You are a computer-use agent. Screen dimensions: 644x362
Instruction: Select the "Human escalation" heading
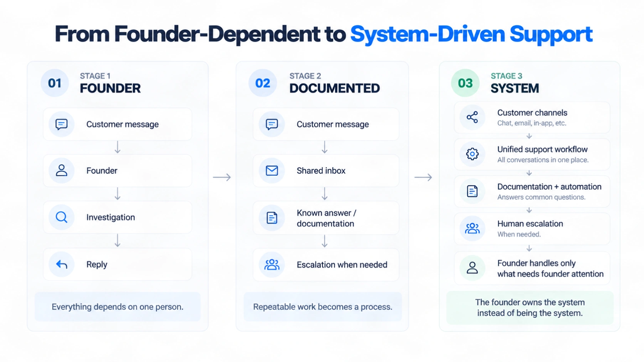tap(530, 224)
